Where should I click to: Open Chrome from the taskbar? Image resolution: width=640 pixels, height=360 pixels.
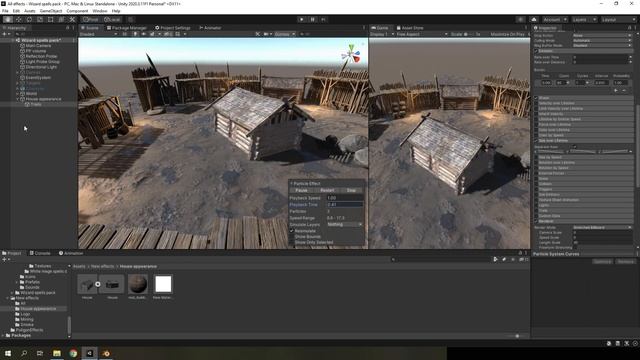click(x=73, y=353)
